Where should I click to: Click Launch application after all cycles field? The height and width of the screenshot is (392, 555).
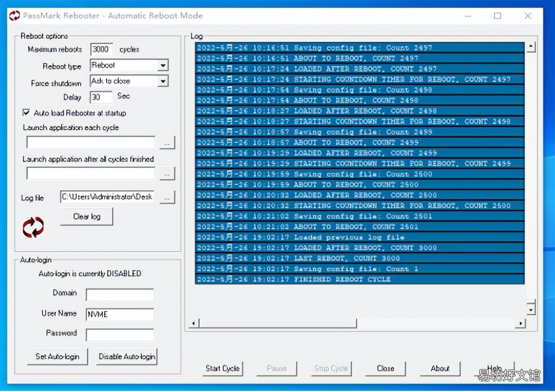[x=90, y=173]
